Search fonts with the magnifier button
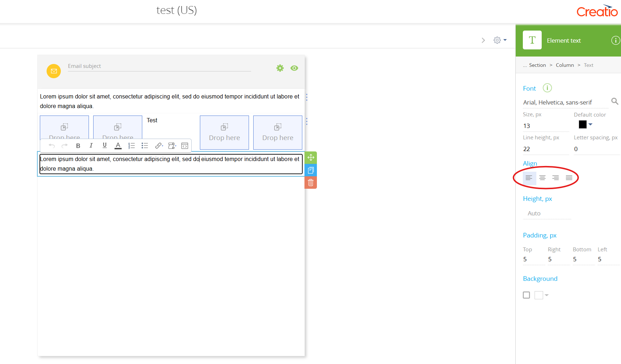The image size is (621, 364). pyautogui.click(x=615, y=101)
